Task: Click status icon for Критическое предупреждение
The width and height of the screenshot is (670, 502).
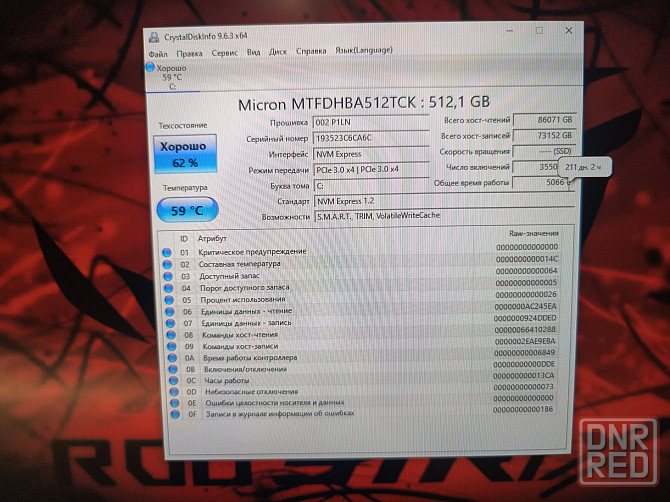Action: pos(167,252)
